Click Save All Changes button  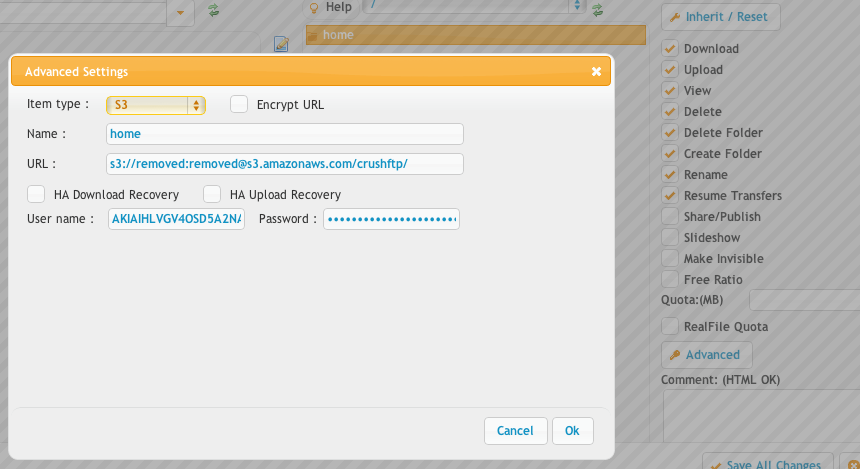pyautogui.click(x=762, y=464)
